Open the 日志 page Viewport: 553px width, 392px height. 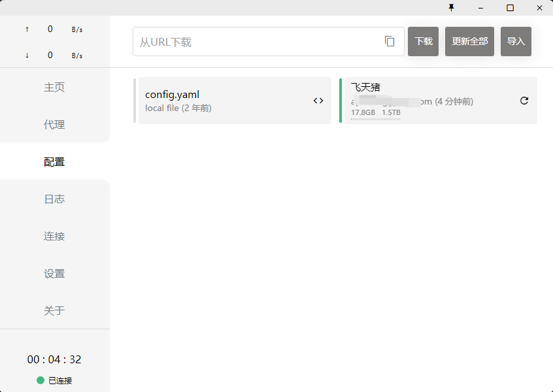click(54, 199)
